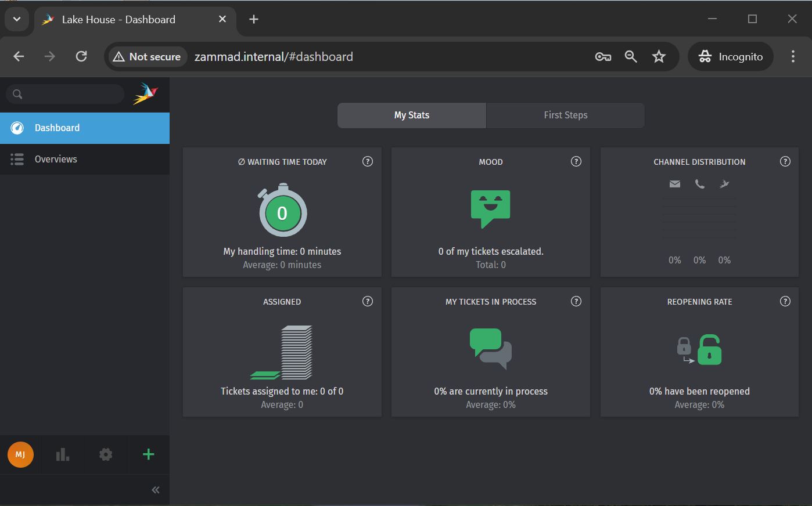Switch to the First Steps tab
The image size is (812, 506).
(565, 115)
